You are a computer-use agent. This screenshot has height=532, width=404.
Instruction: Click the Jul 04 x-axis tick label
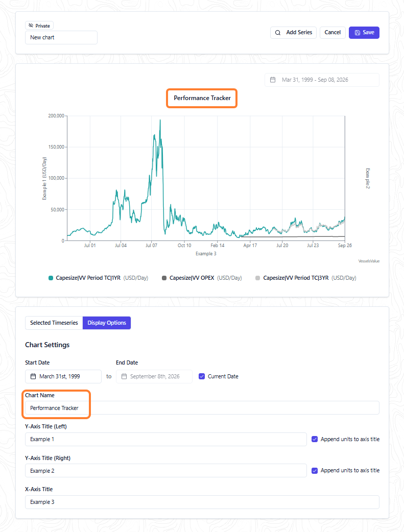121,245
